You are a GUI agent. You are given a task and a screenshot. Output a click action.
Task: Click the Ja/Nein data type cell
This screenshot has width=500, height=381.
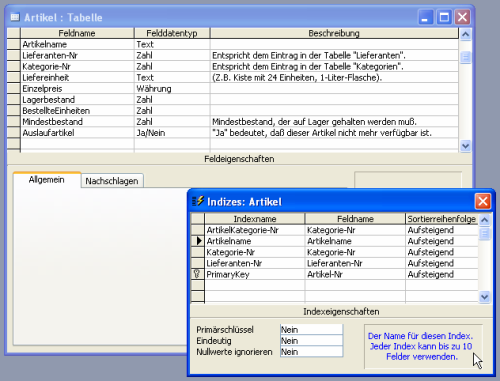(172, 133)
